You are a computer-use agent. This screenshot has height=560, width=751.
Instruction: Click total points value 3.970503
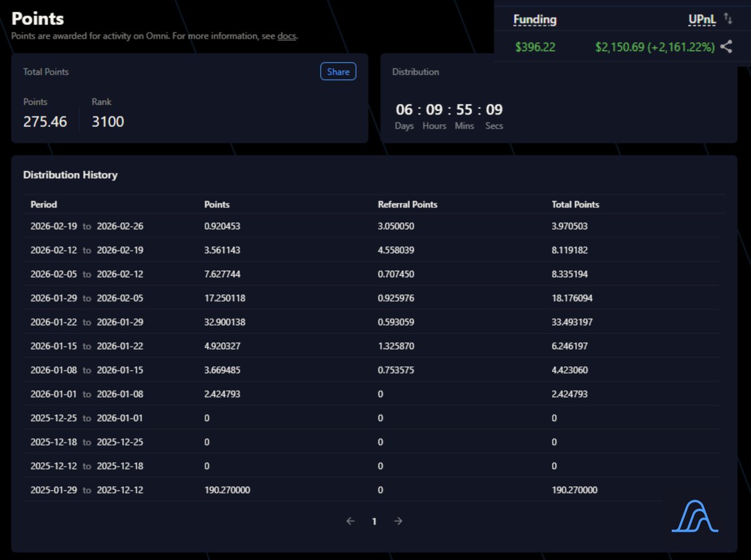[570, 226]
